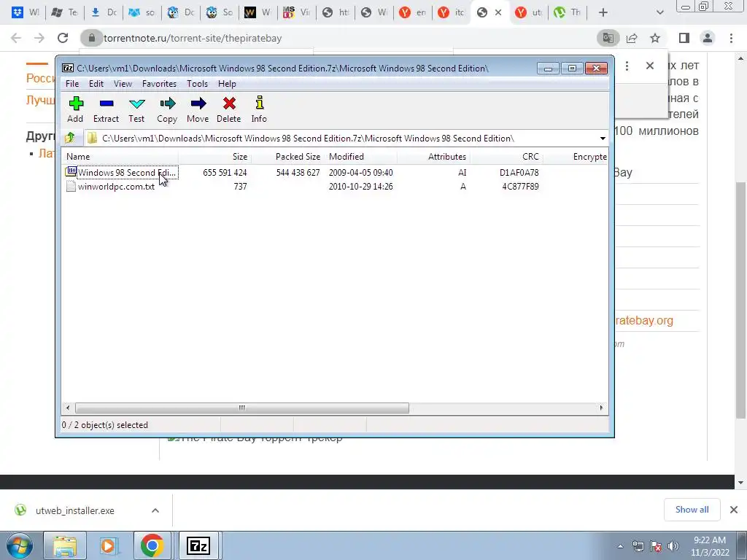747x560 pixels.
Task: Expand the 7-Zip address path dropdown
Action: click(x=603, y=139)
